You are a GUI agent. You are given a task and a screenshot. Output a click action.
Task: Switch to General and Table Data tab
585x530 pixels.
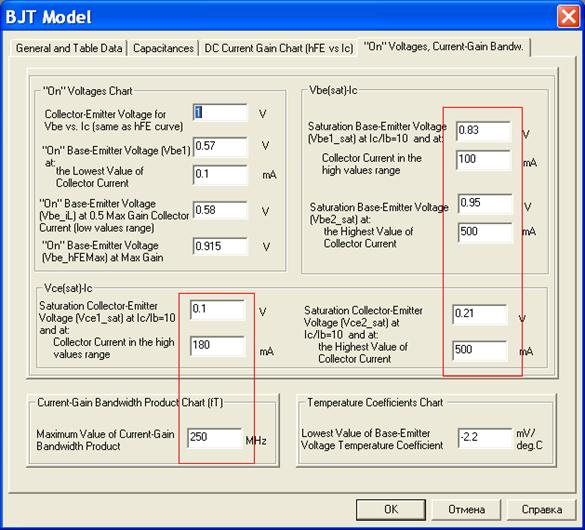coord(69,48)
